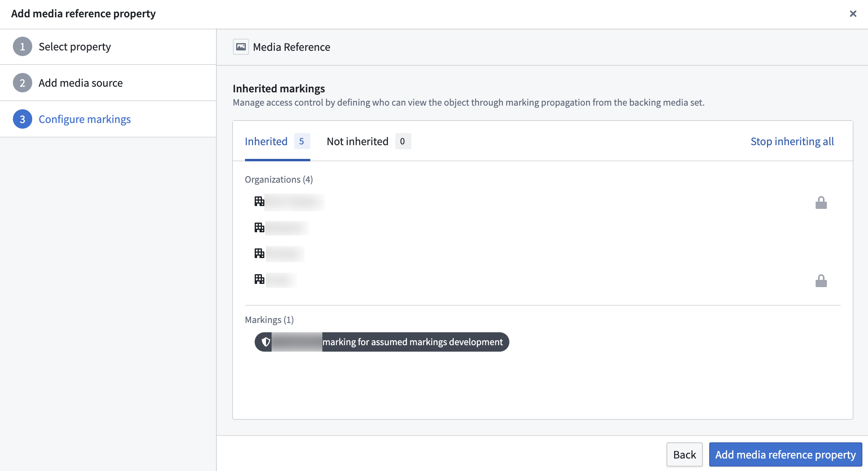Screen dimensions: 868x471
Task: Go to step 2 Add media source
Action: point(81,83)
